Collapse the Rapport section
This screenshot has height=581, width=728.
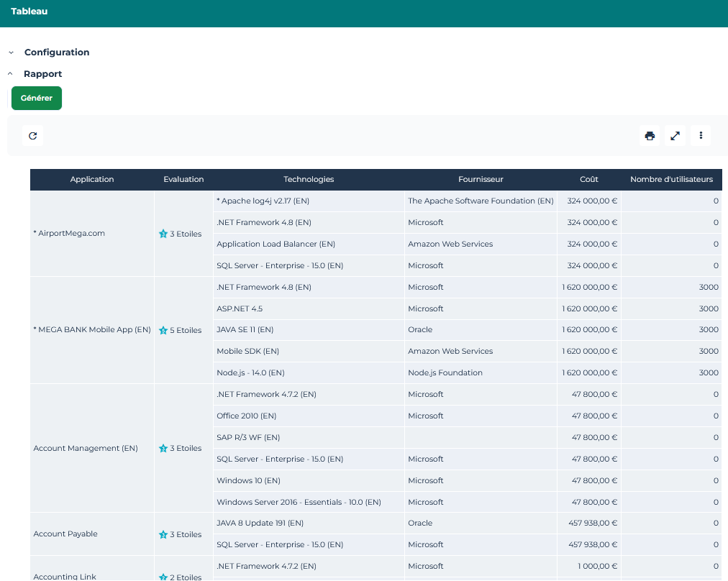42,74
